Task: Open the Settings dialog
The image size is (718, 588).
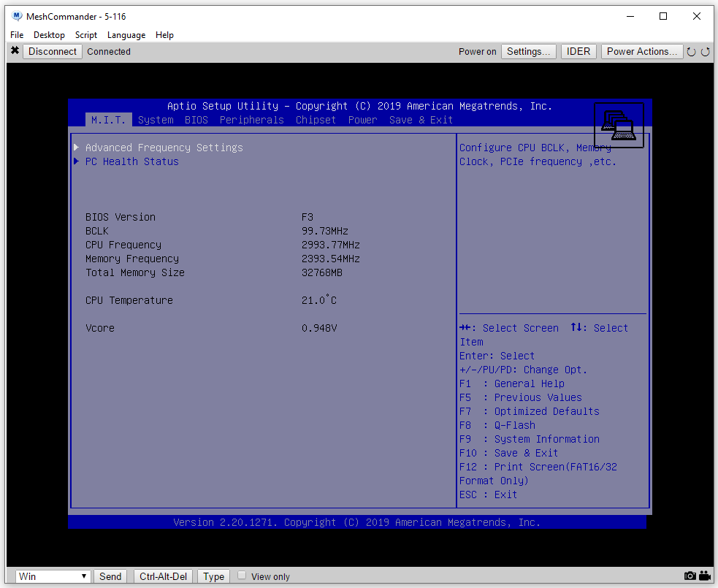Action: [x=528, y=52]
